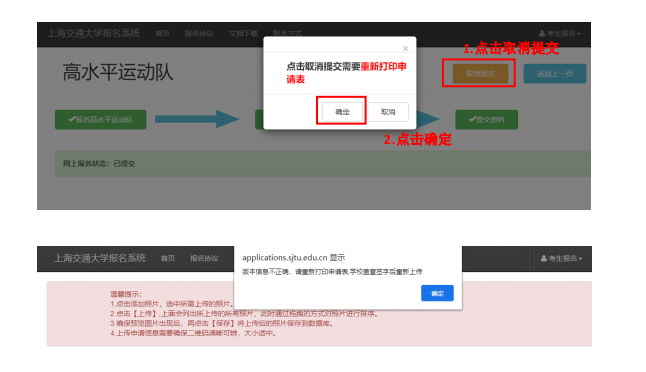Click the 网上报名状态：已提交 status bar
646x372 pixels.
click(x=323, y=164)
